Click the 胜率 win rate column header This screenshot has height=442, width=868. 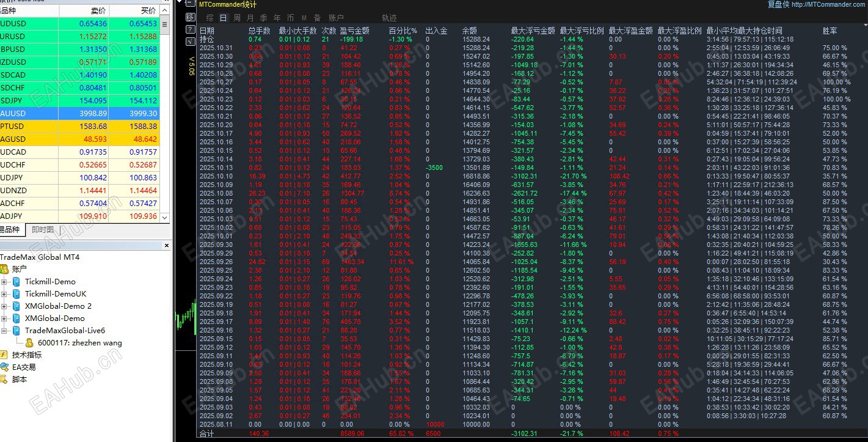coord(830,31)
